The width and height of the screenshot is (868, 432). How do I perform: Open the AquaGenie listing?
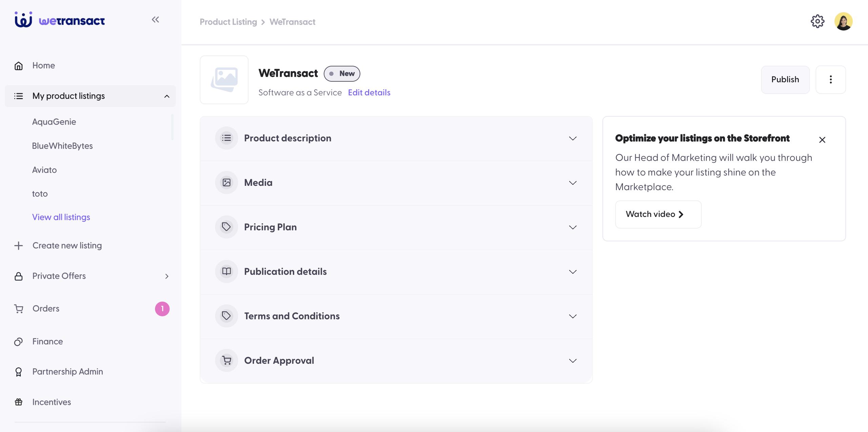click(x=54, y=122)
